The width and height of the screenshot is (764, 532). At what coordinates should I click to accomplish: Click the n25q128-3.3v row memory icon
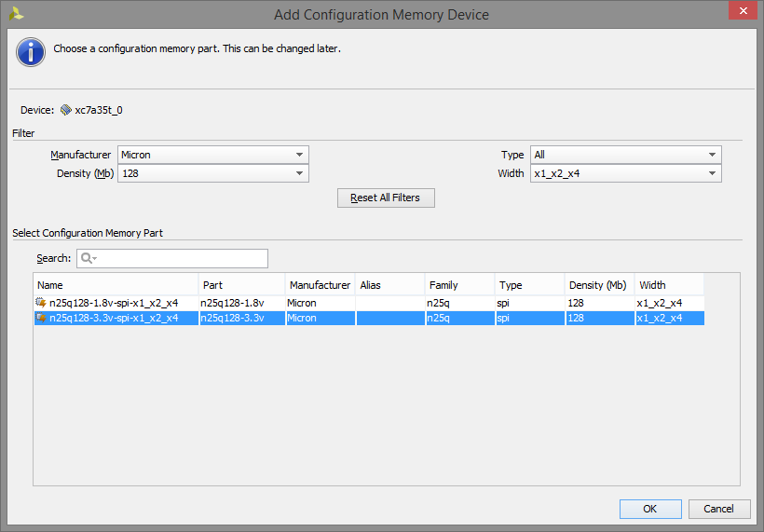click(x=41, y=318)
